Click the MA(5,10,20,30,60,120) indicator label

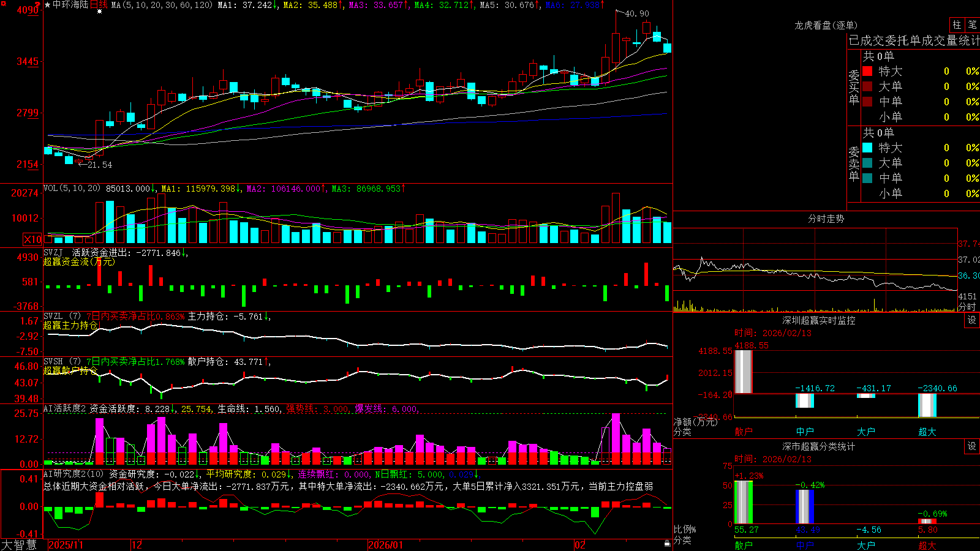pyautogui.click(x=162, y=5)
